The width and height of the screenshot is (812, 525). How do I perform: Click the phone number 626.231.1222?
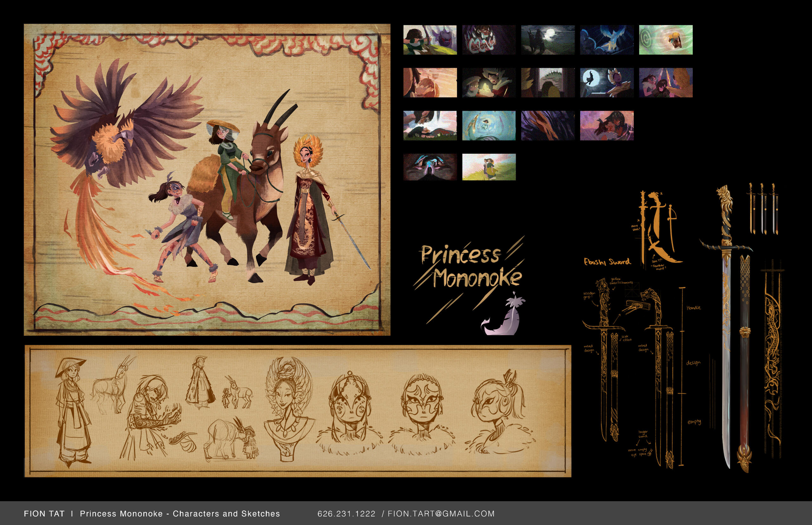click(346, 514)
